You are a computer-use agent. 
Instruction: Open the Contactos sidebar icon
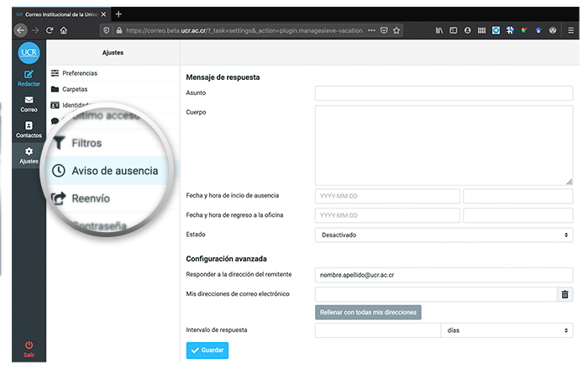(29, 129)
